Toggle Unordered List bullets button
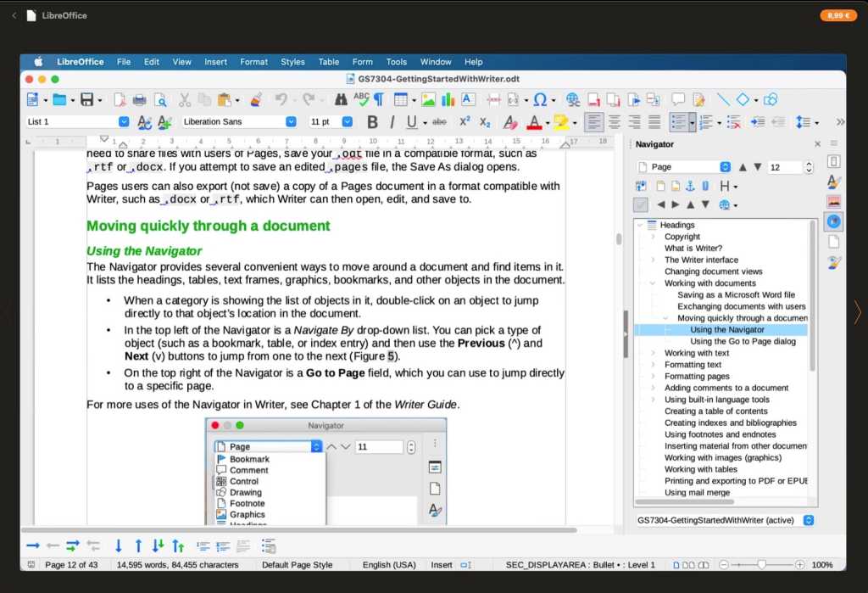The image size is (868, 593). click(x=678, y=122)
